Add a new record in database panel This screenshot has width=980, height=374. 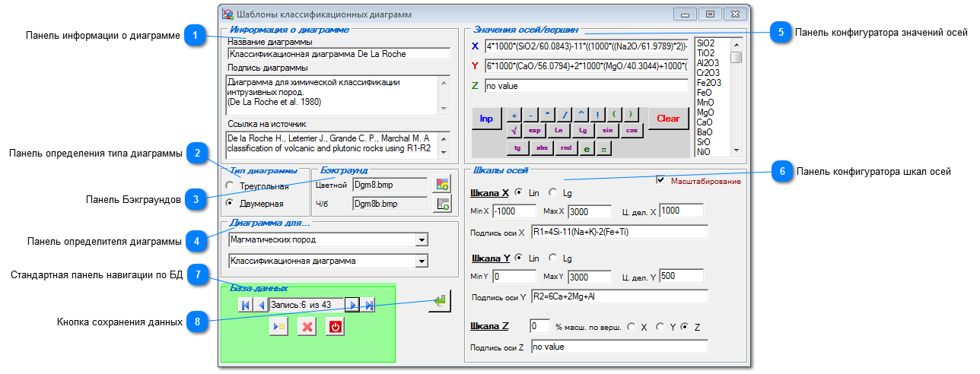278,327
